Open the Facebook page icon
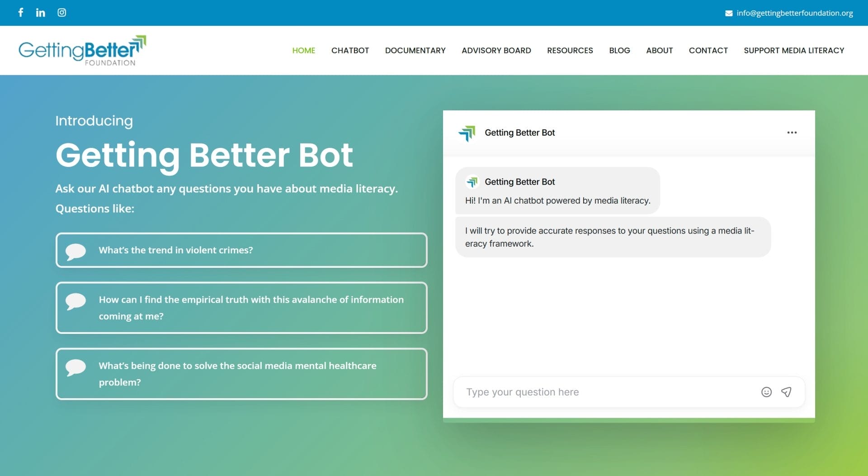Screen dimensions: 868x476 [20, 13]
